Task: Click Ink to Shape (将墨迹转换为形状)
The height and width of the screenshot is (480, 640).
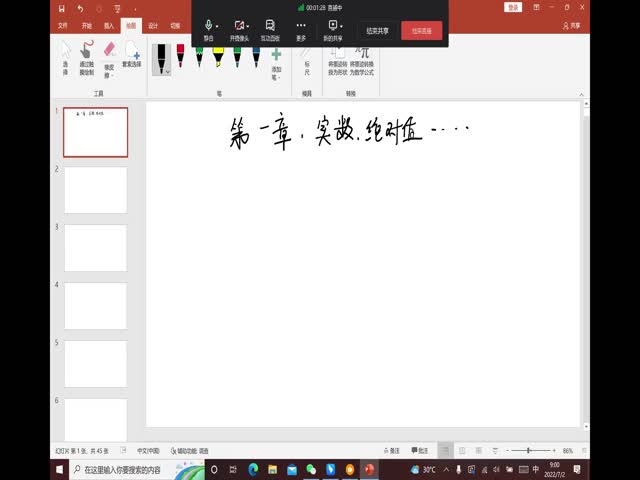Action: pyautogui.click(x=338, y=62)
